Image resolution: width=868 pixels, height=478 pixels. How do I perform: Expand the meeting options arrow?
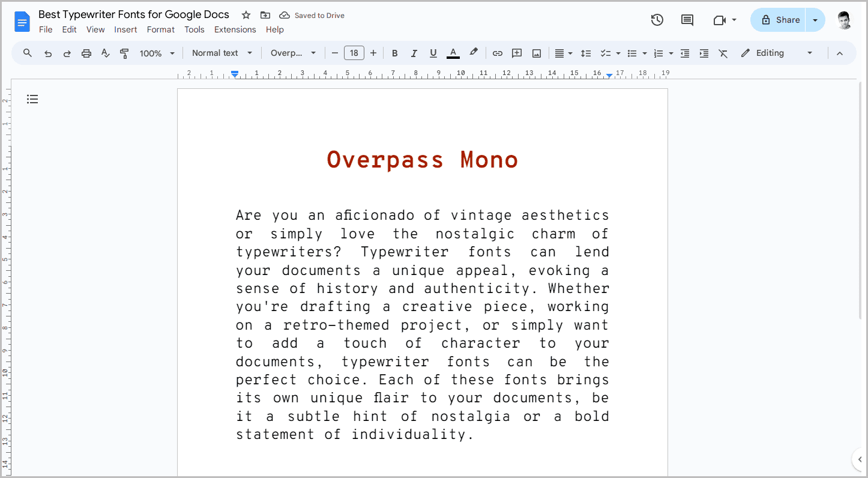point(734,20)
